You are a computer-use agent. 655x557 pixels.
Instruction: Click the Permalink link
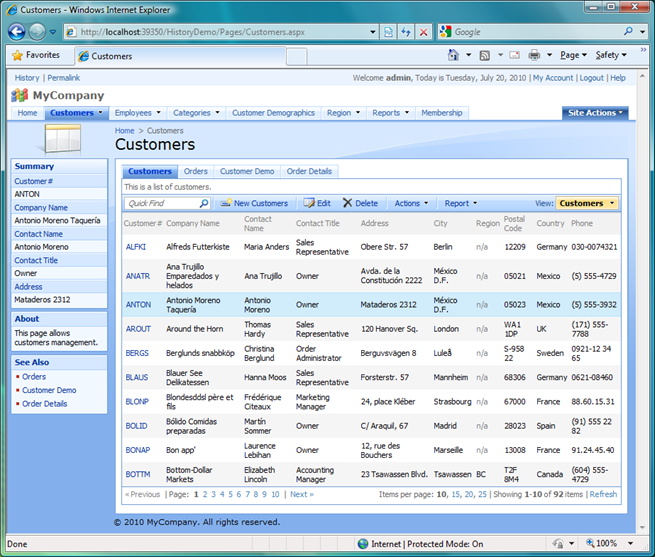pos(63,78)
